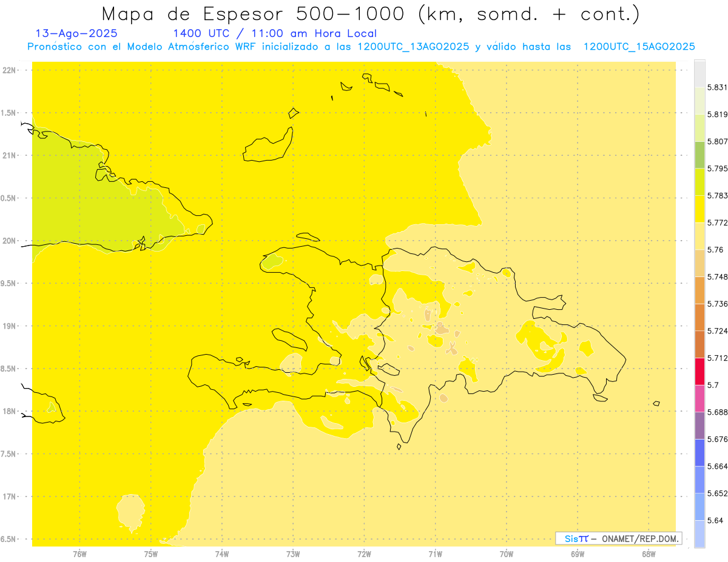Click the color bar label 5.724
This screenshot has height=562, width=728.
tap(717, 331)
